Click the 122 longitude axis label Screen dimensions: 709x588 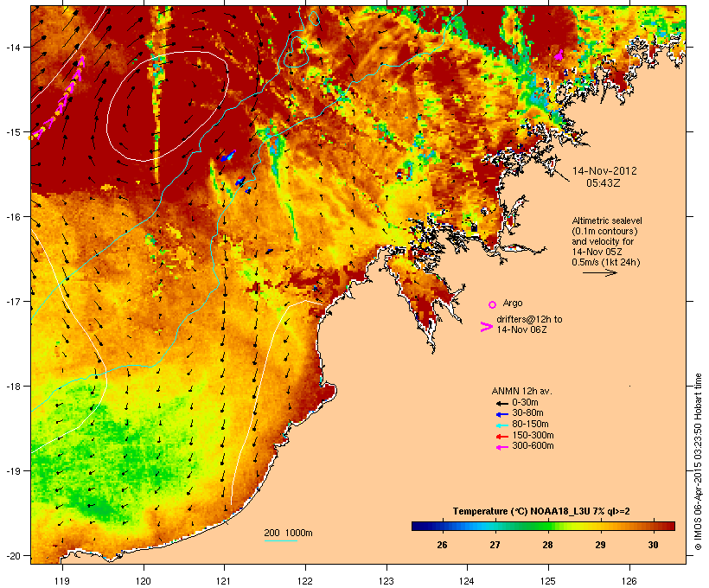[x=305, y=581]
